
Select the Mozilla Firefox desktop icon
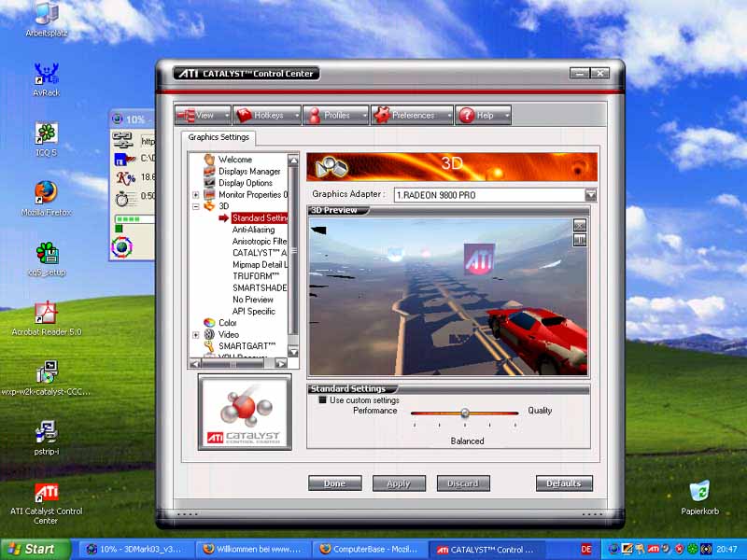[46, 199]
